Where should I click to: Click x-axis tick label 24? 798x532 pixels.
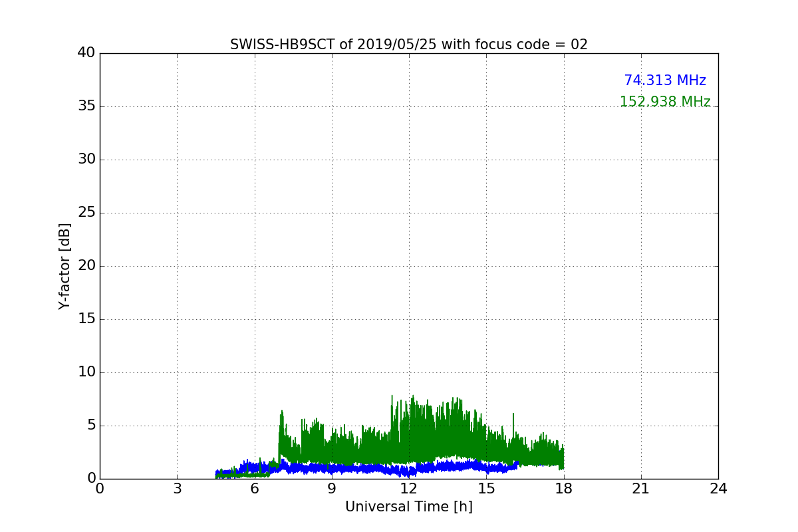coord(718,489)
